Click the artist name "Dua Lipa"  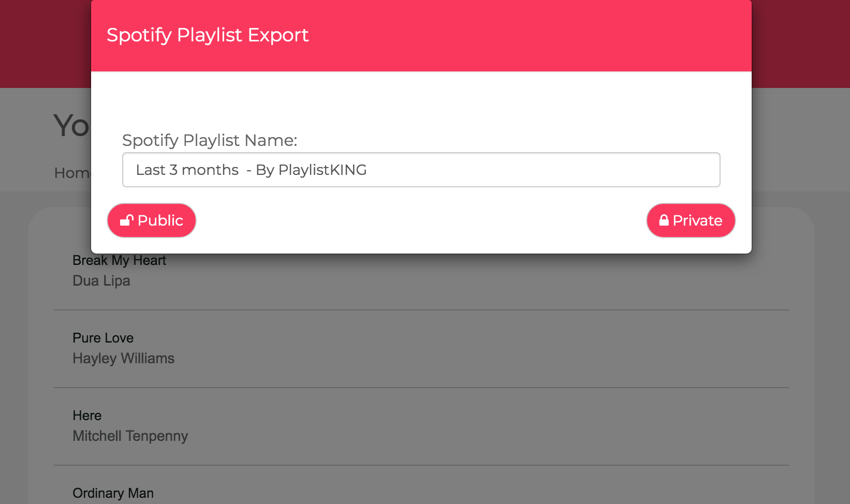pyautogui.click(x=101, y=280)
